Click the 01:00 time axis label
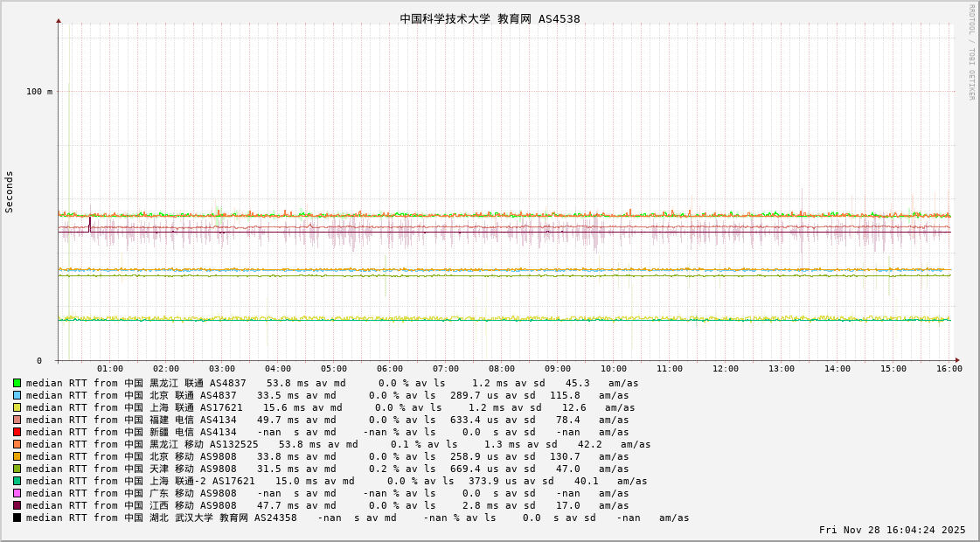Screen dimensions: 980x542 click(110, 369)
